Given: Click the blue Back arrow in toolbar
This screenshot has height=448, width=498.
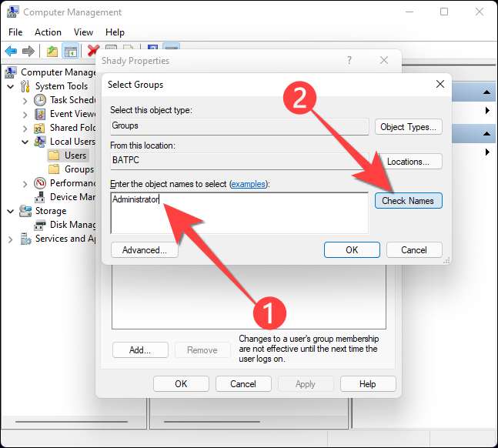Looking at the screenshot, I should pos(11,51).
